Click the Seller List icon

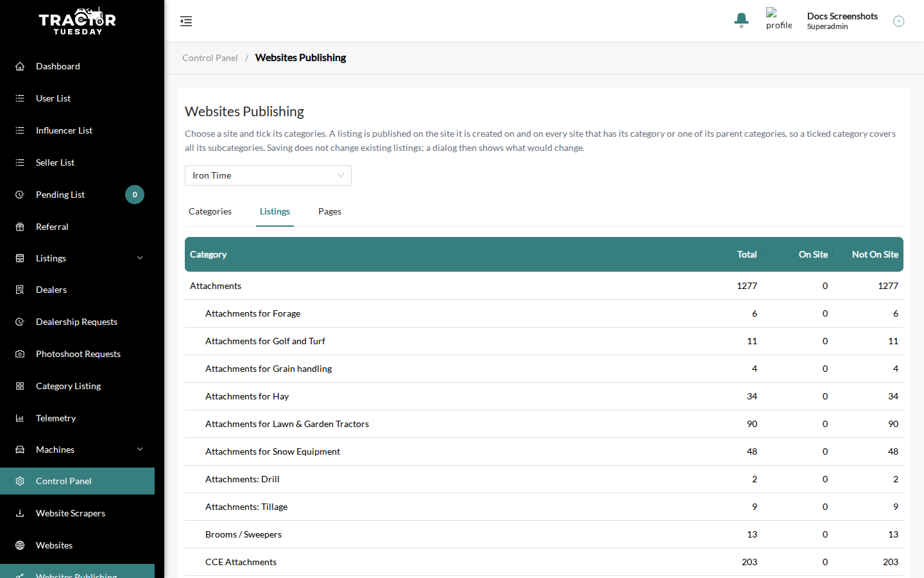(20, 162)
